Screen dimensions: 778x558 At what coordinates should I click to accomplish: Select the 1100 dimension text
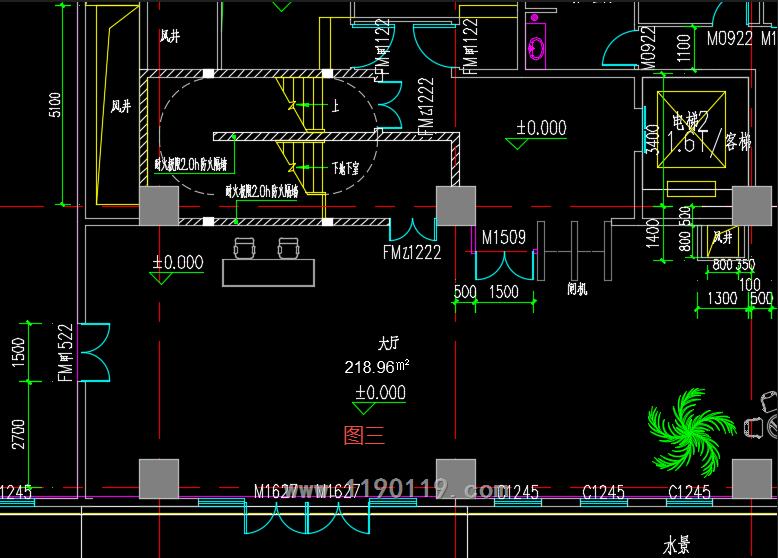(684, 45)
